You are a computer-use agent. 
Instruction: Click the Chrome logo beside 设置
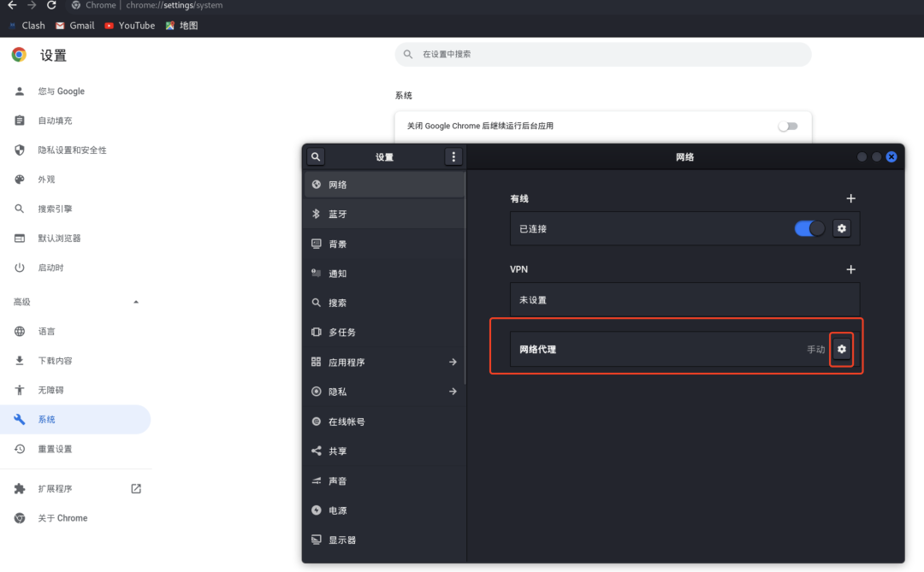[19, 55]
